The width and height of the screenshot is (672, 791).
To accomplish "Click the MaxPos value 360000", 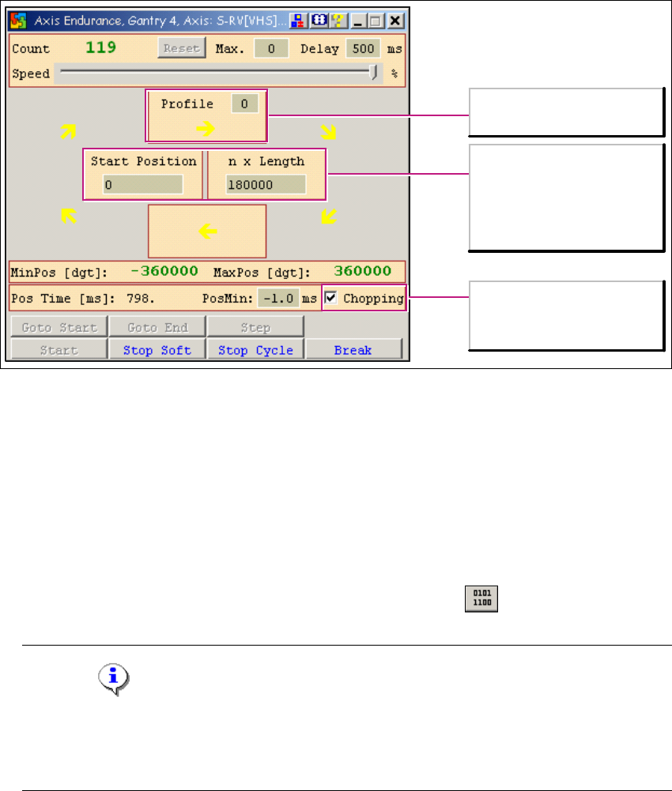I will click(x=363, y=271).
